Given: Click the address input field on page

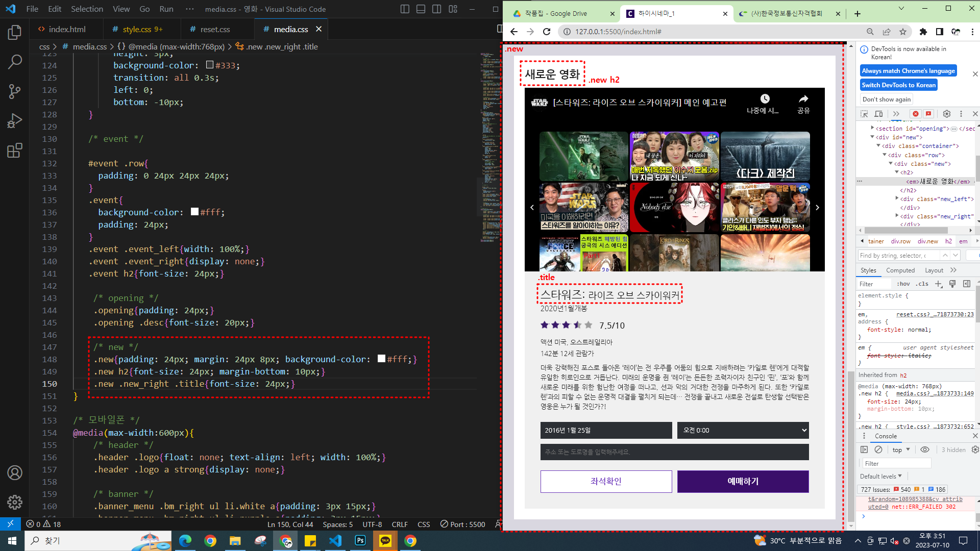Looking at the screenshot, I should [674, 452].
